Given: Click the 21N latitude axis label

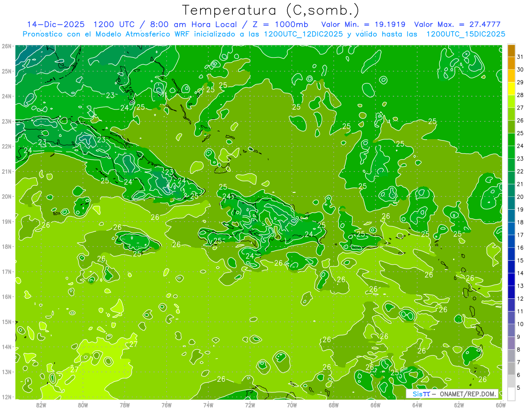Looking at the screenshot, I should (x=7, y=172).
